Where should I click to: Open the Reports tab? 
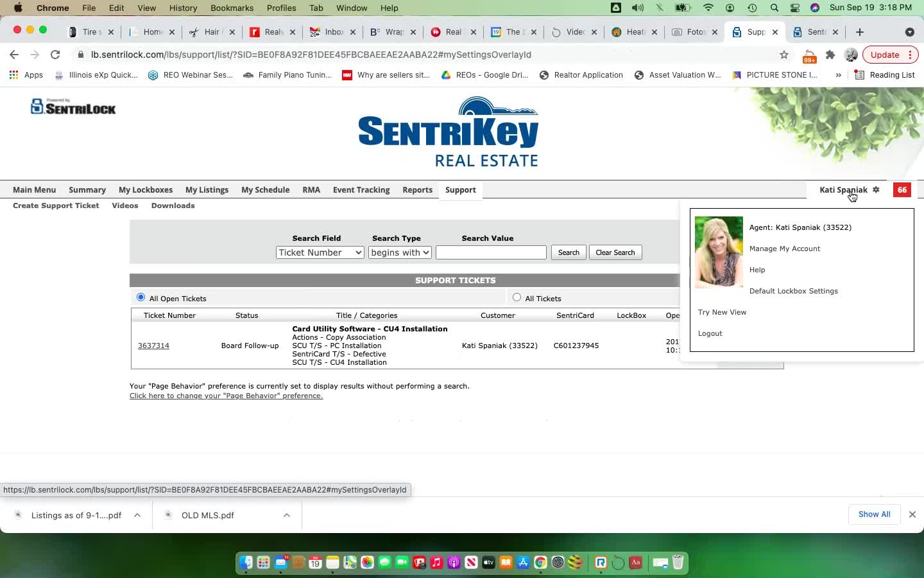tap(417, 189)
